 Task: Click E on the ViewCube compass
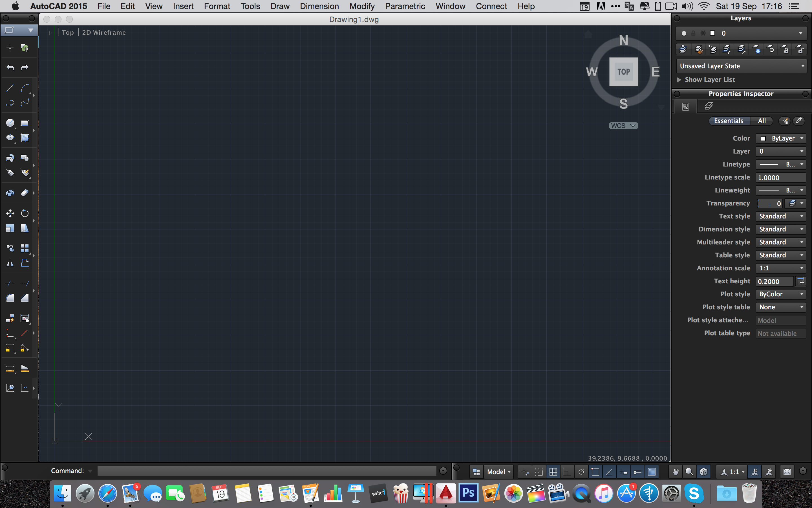tap(655, 72)
